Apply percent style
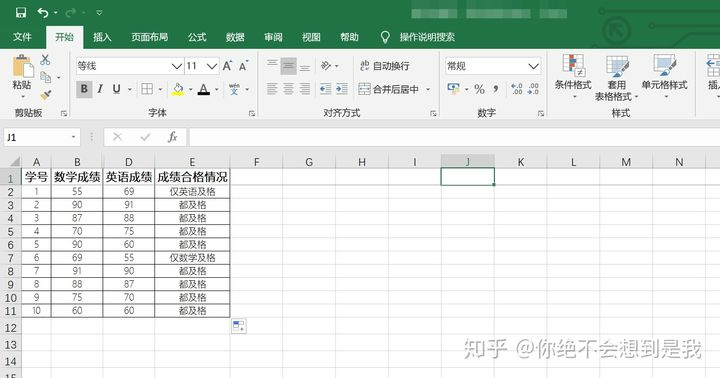The height and width of the screenshot is (378, 720). click(479, 89)
